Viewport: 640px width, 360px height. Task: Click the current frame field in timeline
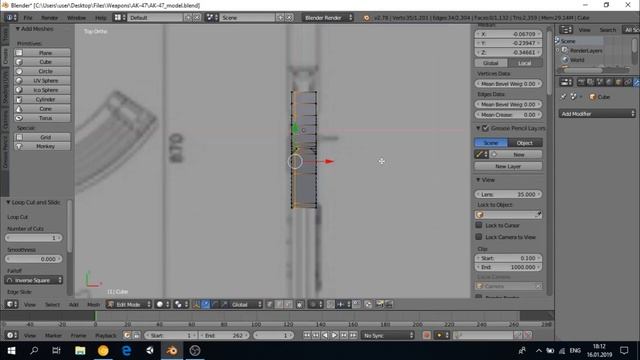[273, 336]
